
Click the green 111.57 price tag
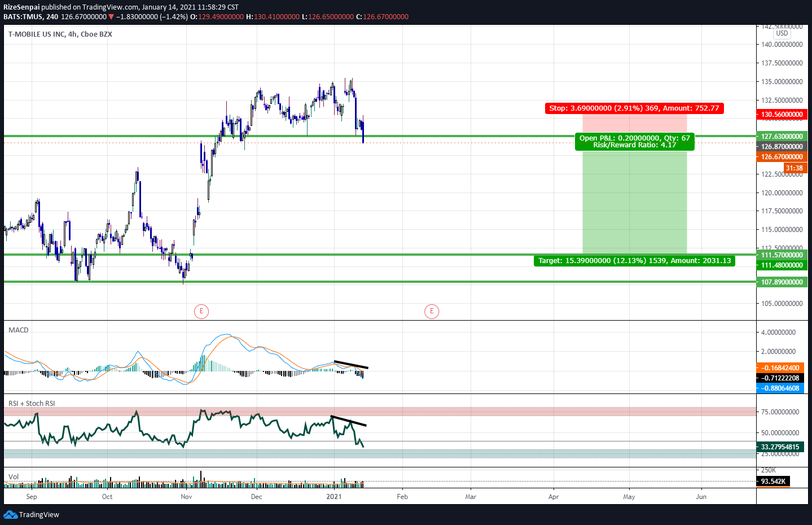(x=782, y=255)
